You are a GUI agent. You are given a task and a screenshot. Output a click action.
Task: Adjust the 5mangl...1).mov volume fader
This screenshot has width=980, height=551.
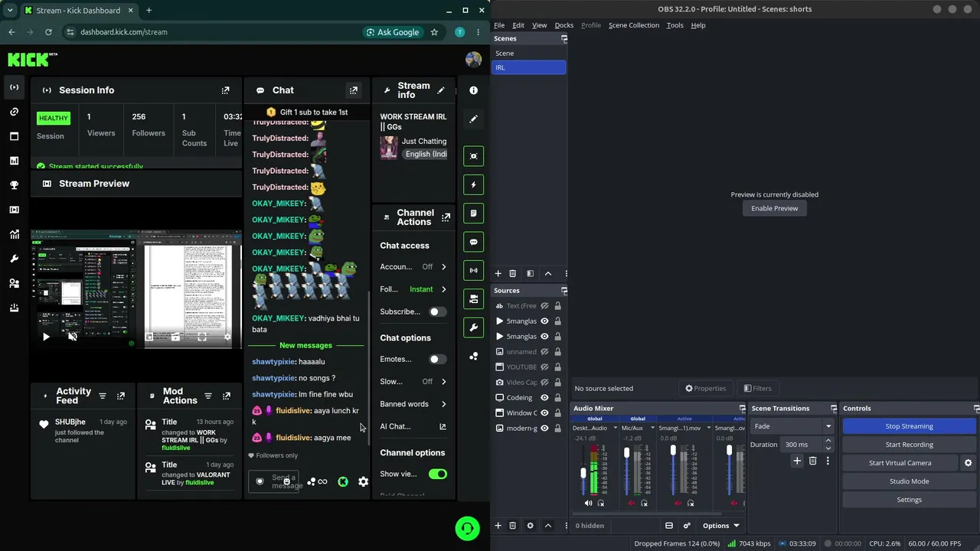coord(673,452)
